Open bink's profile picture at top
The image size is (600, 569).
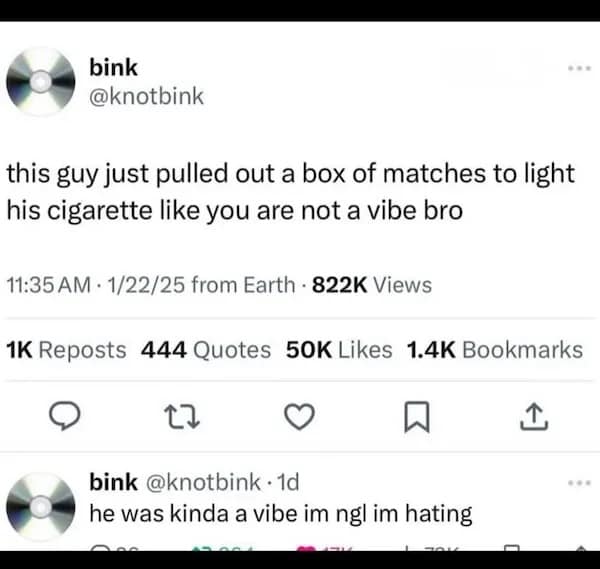click(x=41, y=82)
